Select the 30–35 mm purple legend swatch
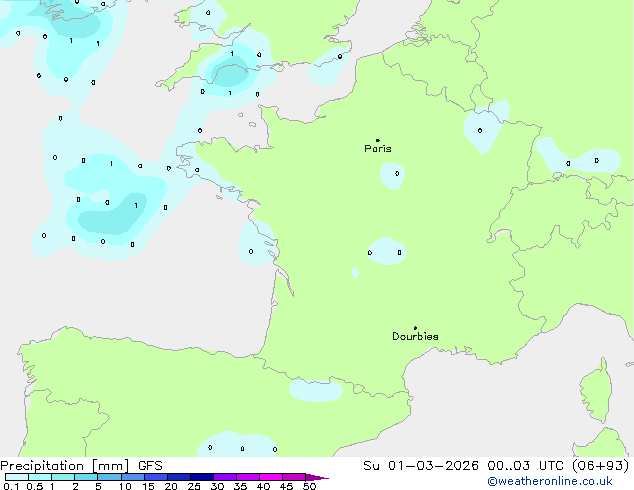This screenshot has height=490, width=634. pyautogui.click(x=225, y=477)
